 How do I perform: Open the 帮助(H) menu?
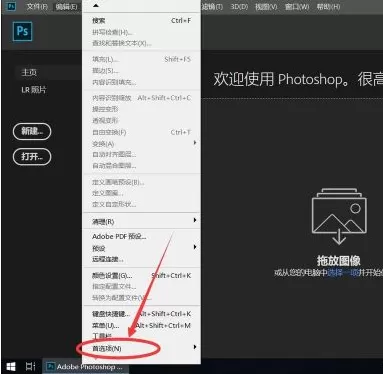(328, 6)
